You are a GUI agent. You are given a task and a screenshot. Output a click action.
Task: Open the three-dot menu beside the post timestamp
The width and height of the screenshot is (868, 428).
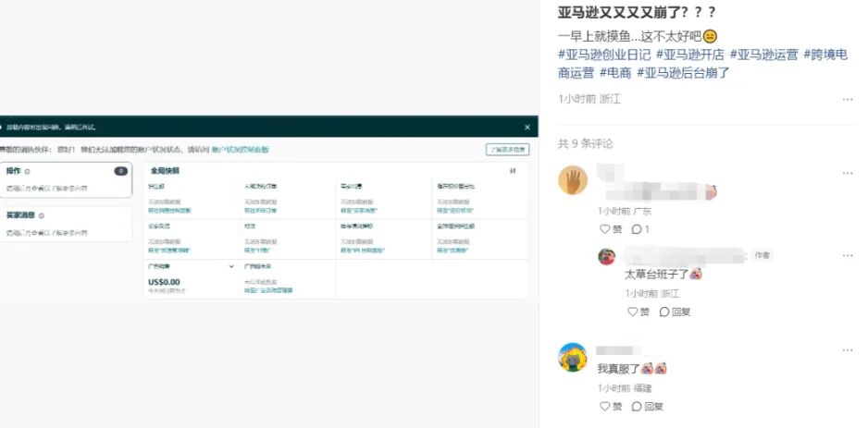click(x=847, y=99)
